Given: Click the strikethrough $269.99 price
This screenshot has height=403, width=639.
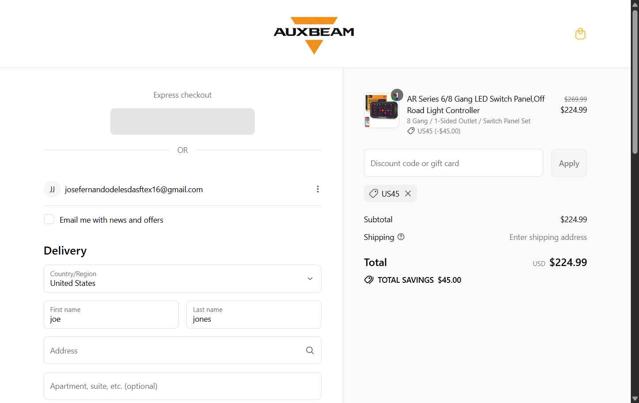Looking at the screenshot, I should pyautogui.click(x=575, y=99).
